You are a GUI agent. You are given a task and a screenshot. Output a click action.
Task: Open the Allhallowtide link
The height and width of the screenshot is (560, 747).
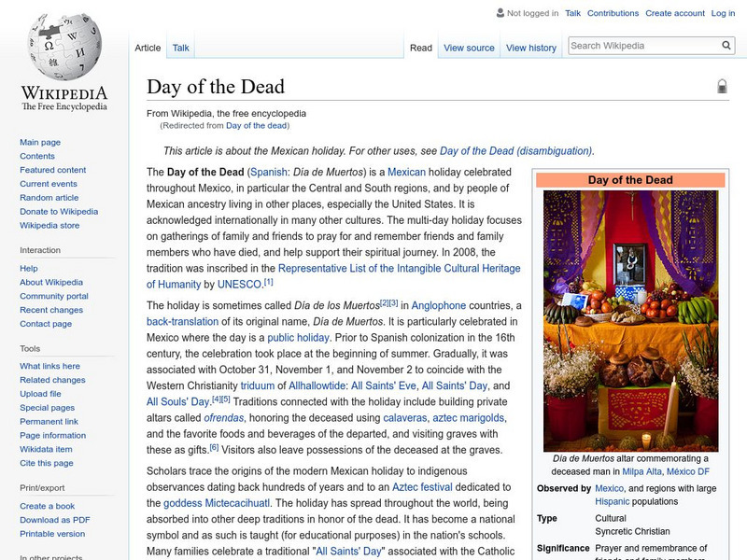pos(317,385)
